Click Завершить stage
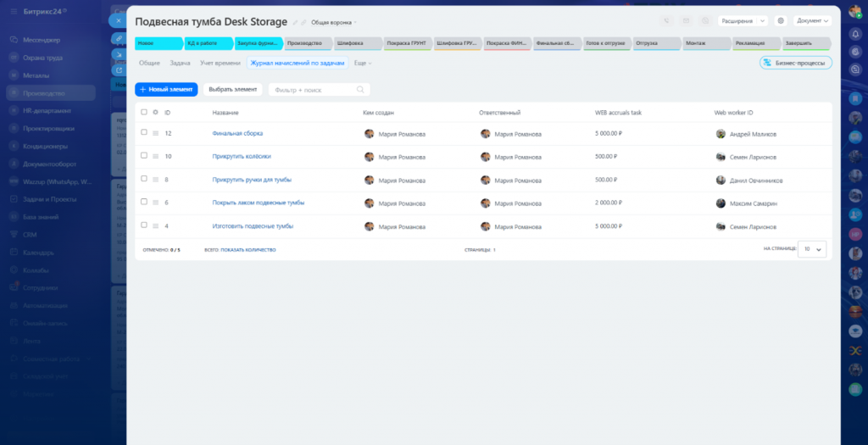Screen dimensions: 868x445 click(805, 43)
